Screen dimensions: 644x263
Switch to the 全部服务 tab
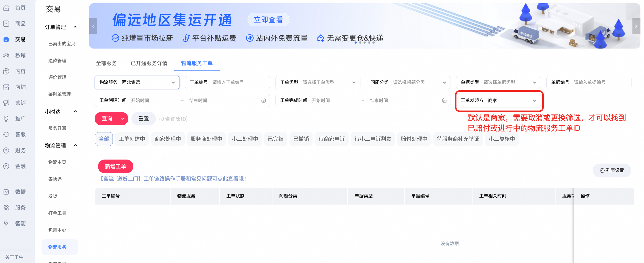106,63
